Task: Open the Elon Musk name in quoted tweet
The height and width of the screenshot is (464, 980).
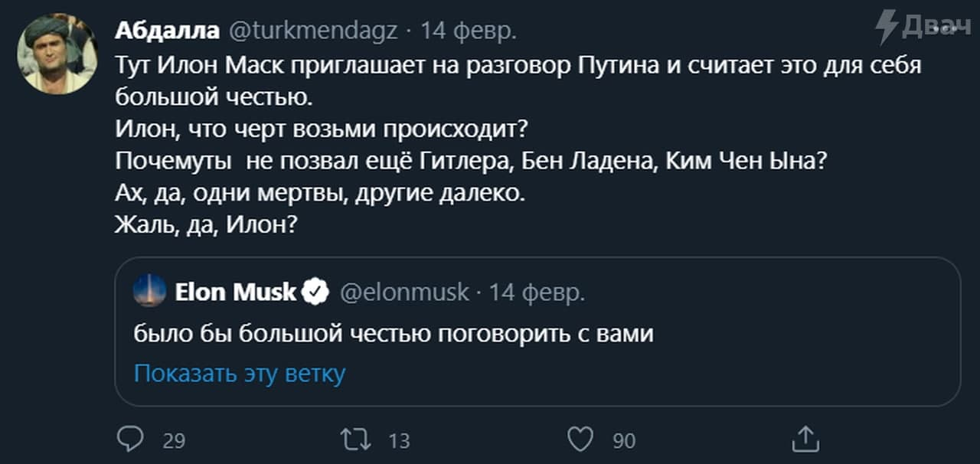Action: 235,292
